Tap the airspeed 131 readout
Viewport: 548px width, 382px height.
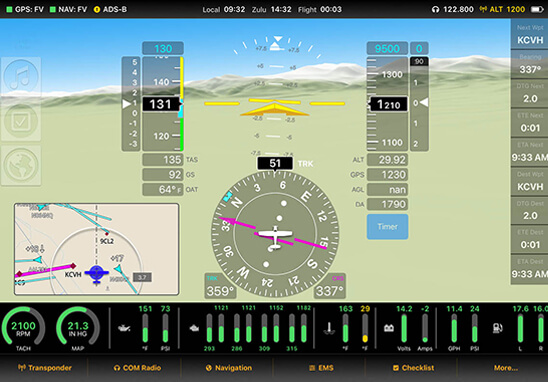(161, 104)
